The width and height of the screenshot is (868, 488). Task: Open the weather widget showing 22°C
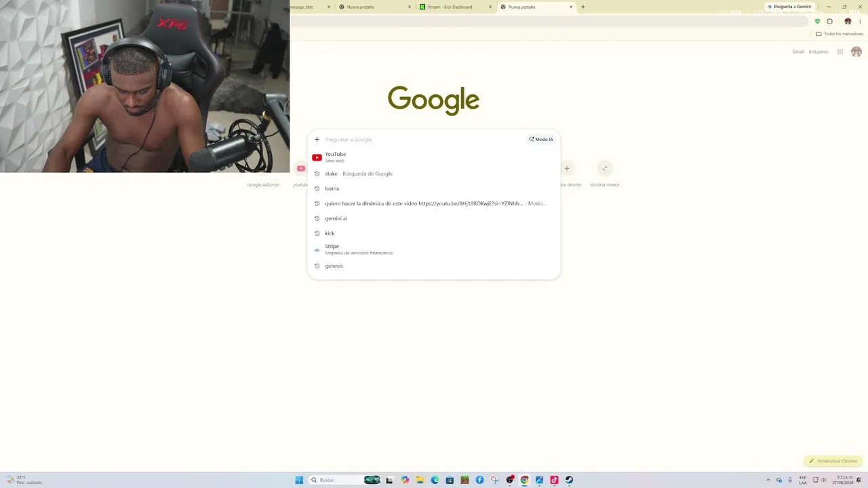24,480
